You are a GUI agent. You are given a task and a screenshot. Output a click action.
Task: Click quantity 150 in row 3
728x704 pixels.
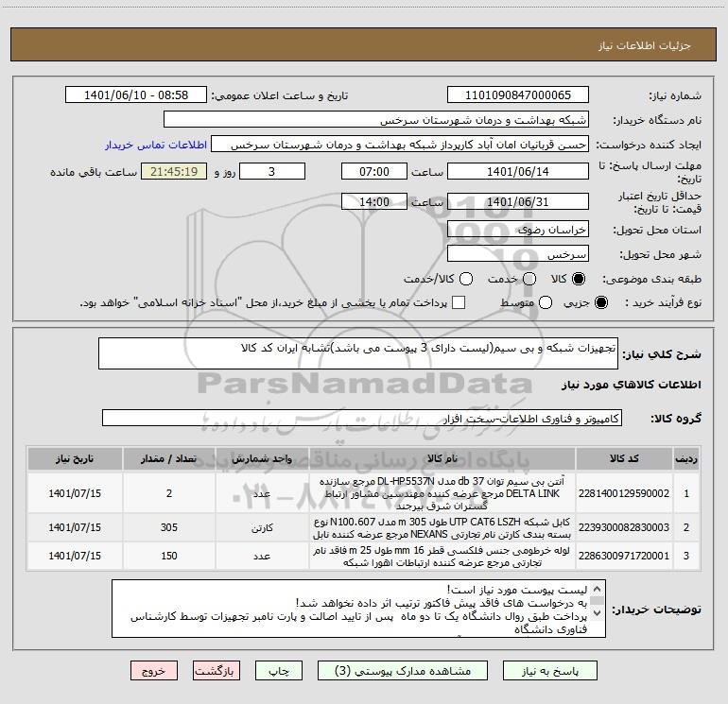pos(169,556)
